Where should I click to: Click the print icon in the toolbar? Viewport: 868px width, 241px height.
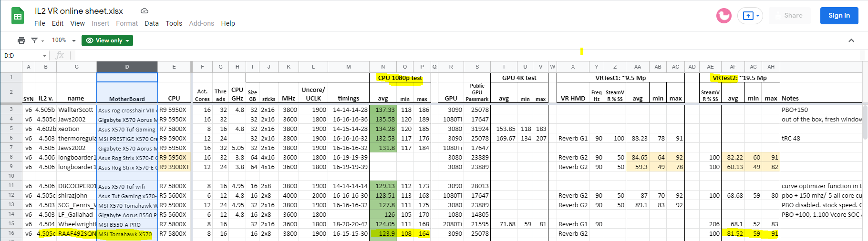coord(21,40)
